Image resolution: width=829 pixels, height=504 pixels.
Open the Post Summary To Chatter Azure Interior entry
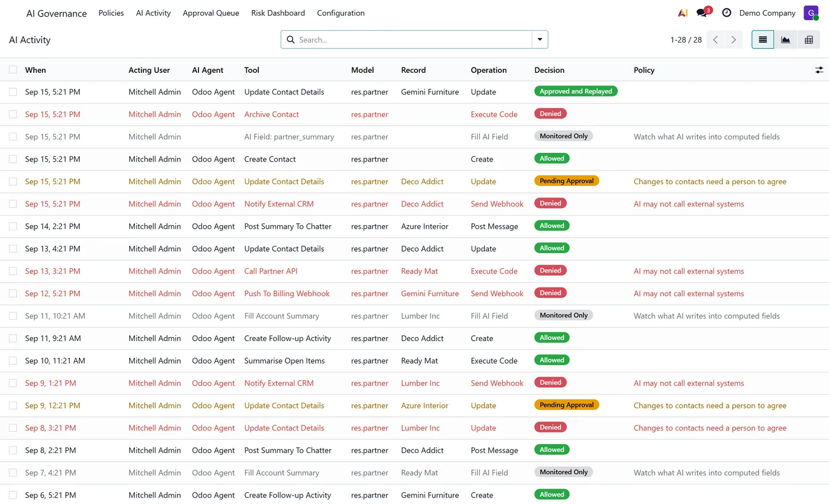coord(288,226)
